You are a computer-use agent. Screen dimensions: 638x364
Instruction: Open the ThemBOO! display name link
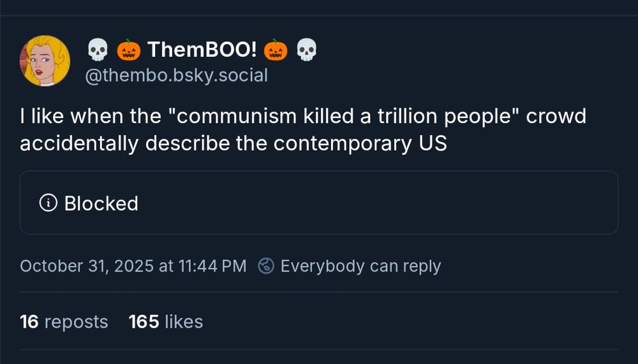pos(202,49)
